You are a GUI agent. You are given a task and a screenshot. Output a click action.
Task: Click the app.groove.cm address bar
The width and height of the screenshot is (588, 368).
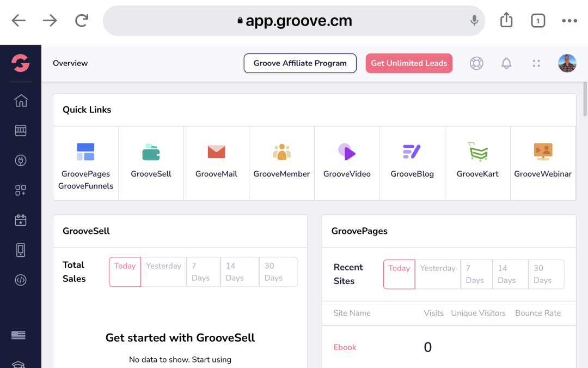pos(294,21)
